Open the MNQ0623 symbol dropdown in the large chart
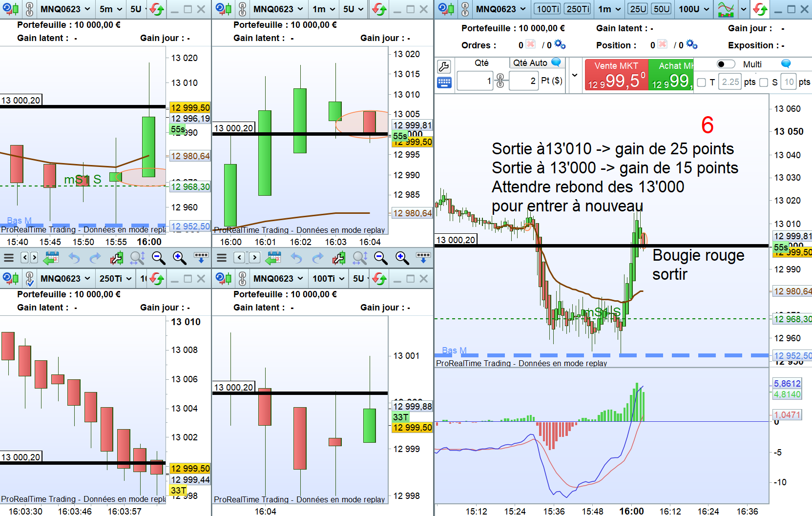 [x=501, y=9]
